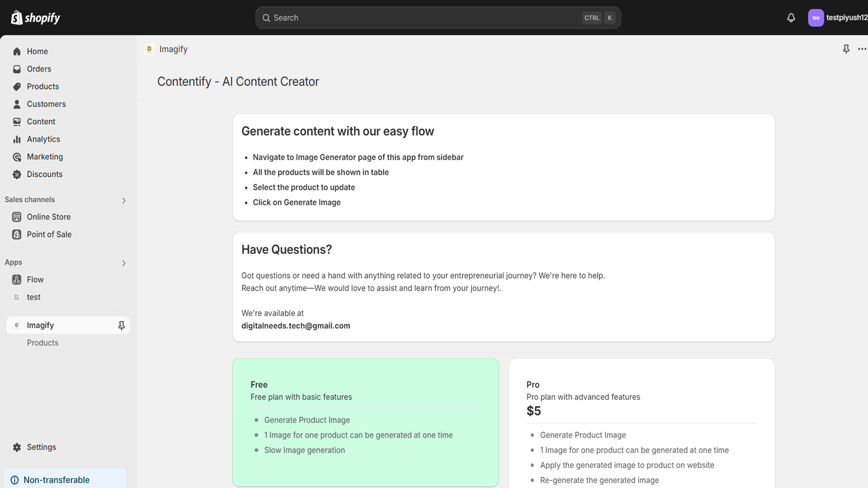Launch the Flow app

click(35, 279)
